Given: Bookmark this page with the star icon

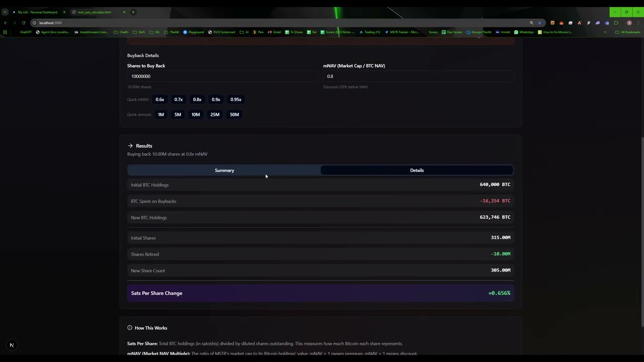Looking at the screenshot, I should pyautogui.click(x=540, y=23).
